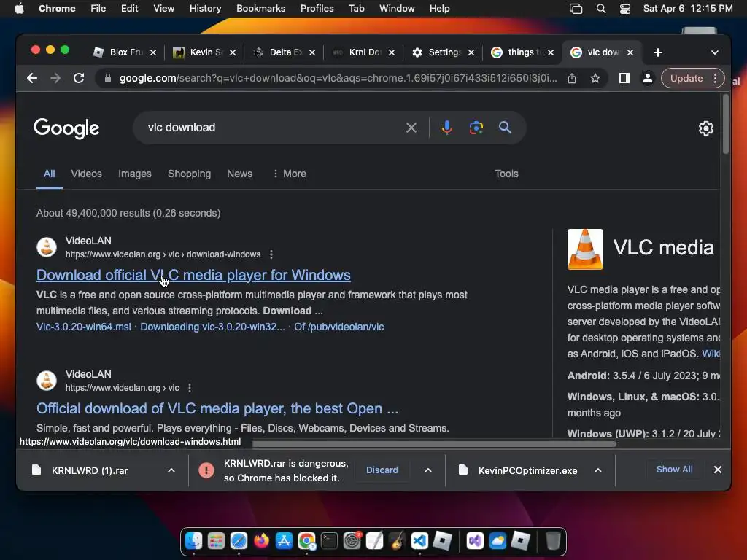Click Show All downloads
The image size is (747, 560).
coord(674,470)
